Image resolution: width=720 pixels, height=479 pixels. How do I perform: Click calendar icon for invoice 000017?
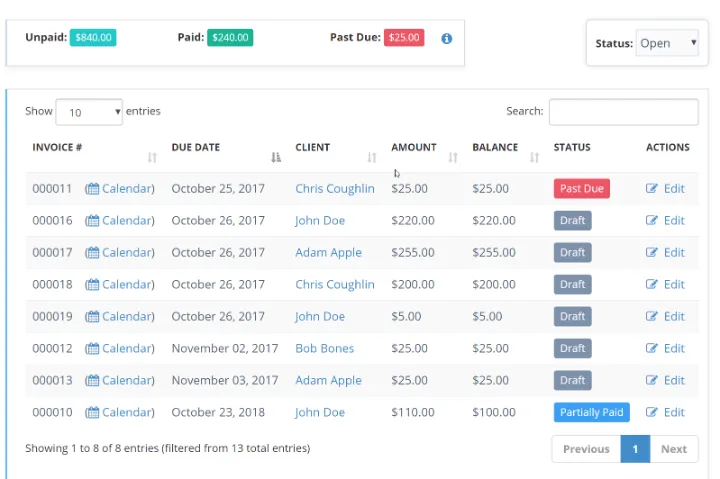pos(93,253)
